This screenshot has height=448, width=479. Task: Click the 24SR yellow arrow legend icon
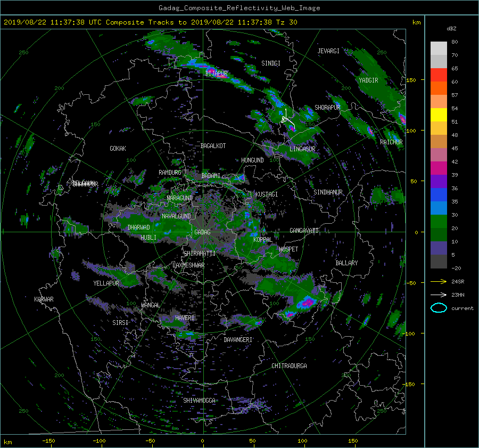tap(439, 281)
